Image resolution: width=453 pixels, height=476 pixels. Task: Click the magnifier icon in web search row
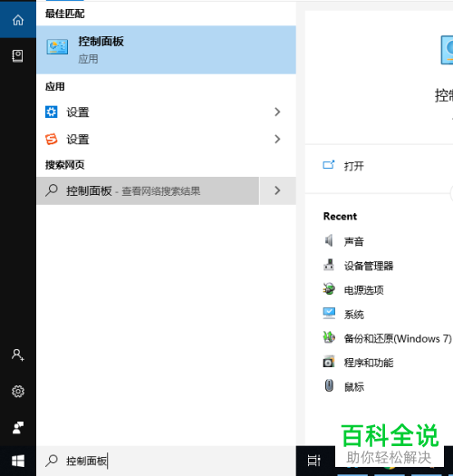[x=52, y=190]
